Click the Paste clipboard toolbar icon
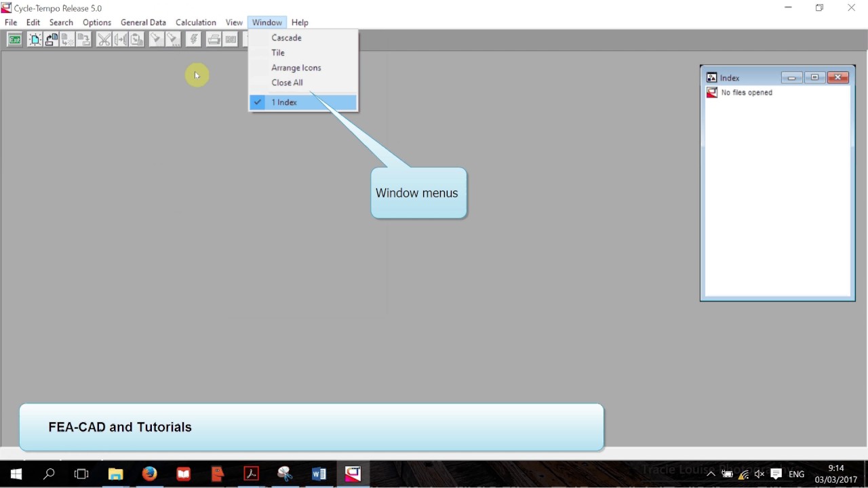Image resolution: width=868 pixels, height=488 pixels. (x=136, y=39)
